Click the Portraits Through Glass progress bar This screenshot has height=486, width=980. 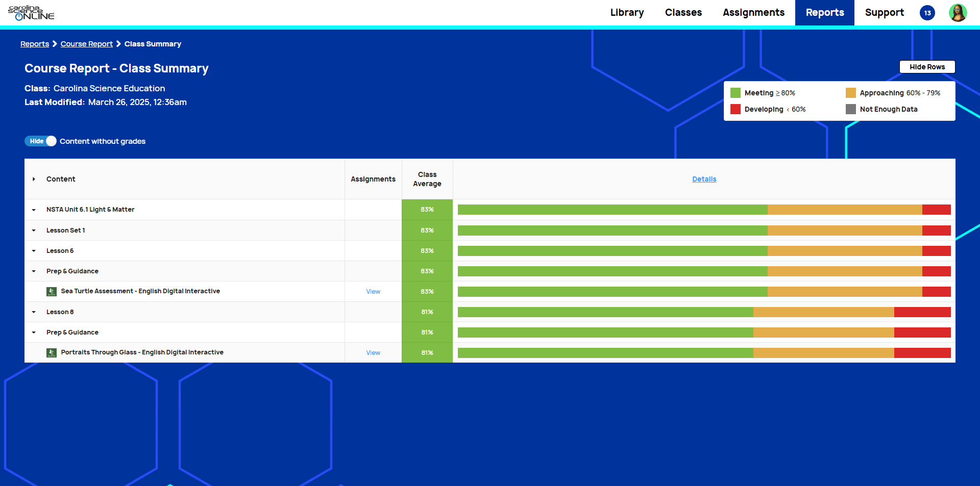click(704, 353)
